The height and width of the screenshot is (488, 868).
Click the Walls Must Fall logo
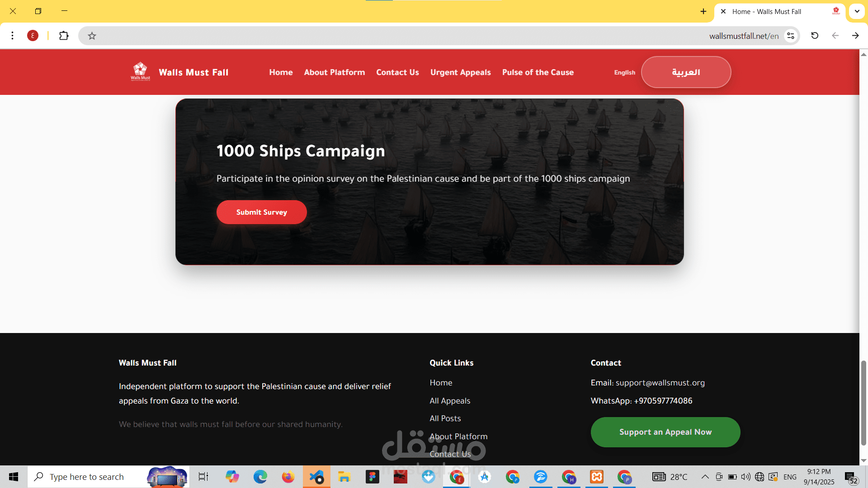[x=141, y=72]
